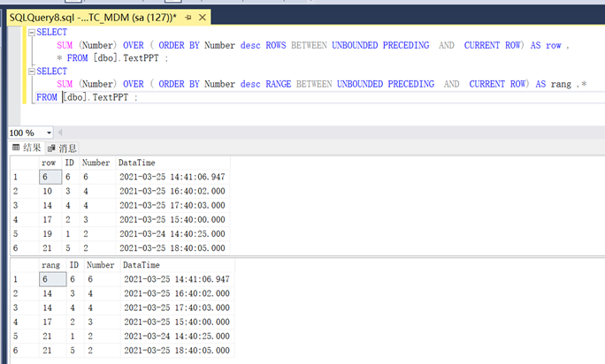This screenshot has width=605, height=364.
Task: Place cursor in '[dbo].TextPPT' on last line
Action: [96, 97]
